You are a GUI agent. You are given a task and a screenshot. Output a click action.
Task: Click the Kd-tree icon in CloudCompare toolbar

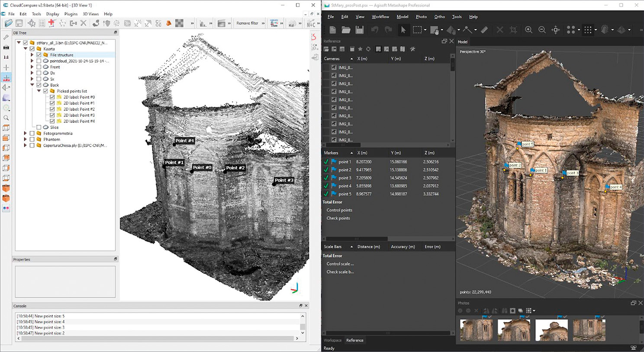292,23
